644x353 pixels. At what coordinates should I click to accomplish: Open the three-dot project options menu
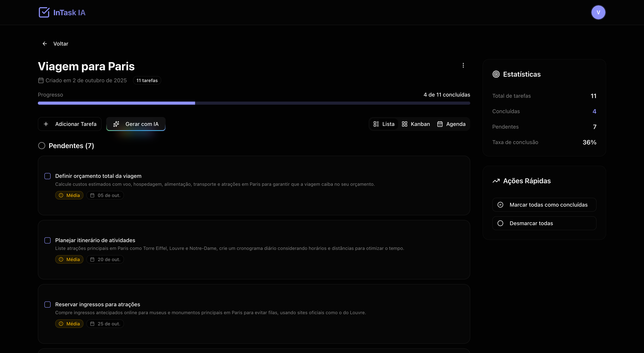tap(463, 65)
